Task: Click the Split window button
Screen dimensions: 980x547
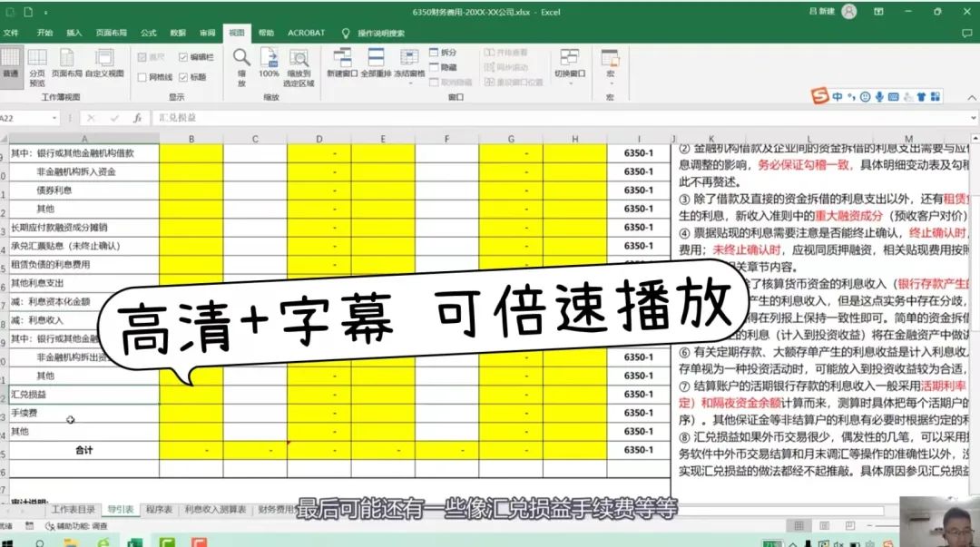Action: (x=442, y=54)
